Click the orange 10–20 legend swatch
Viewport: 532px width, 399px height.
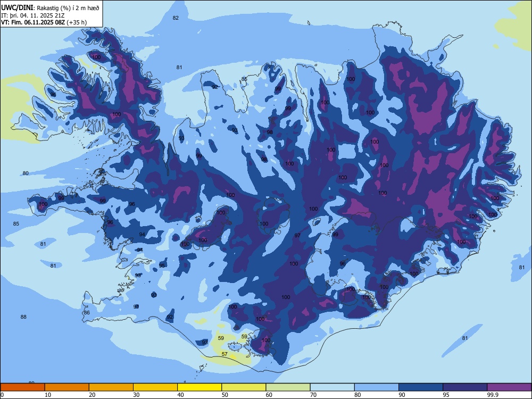[67, 387]
